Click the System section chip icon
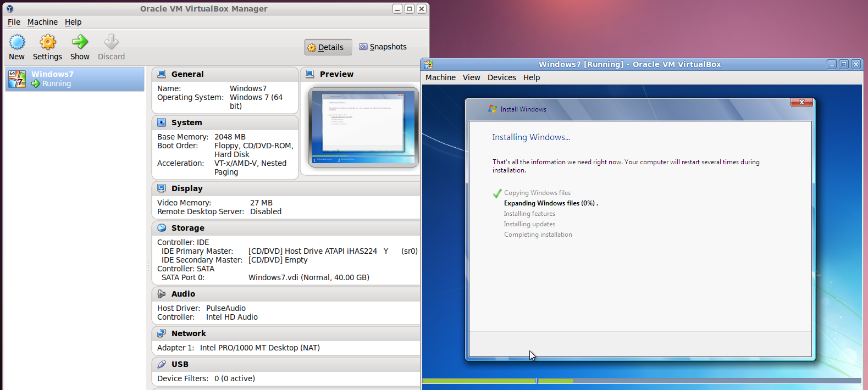Screen dimensions: 868x390 [162, 122]
